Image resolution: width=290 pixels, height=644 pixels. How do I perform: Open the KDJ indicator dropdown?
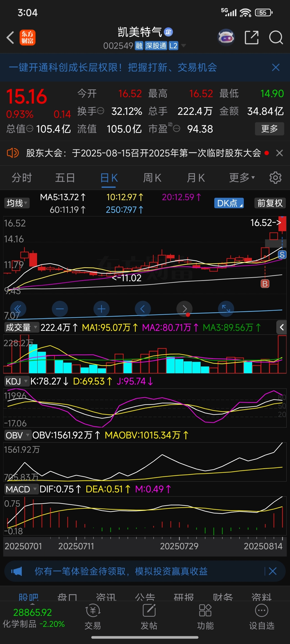(17, 381)
